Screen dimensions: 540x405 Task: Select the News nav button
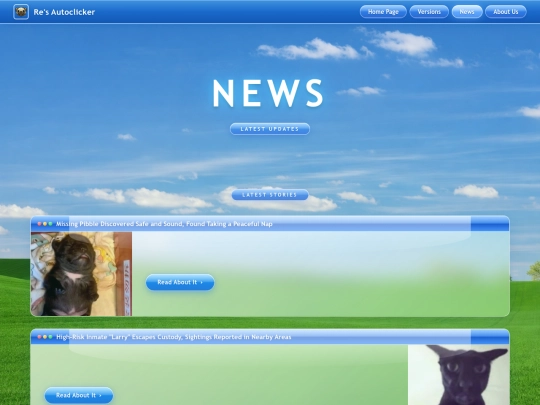(x=467, y=12)
